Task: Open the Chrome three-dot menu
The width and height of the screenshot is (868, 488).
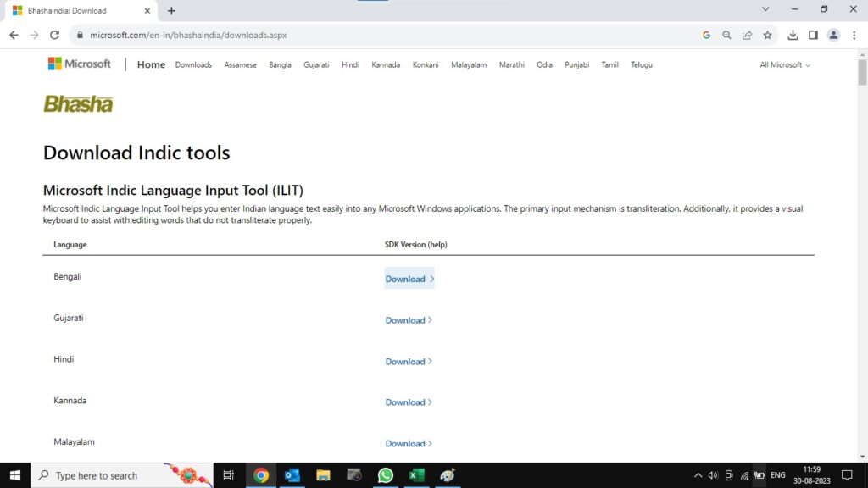Action: coord(853,36)
